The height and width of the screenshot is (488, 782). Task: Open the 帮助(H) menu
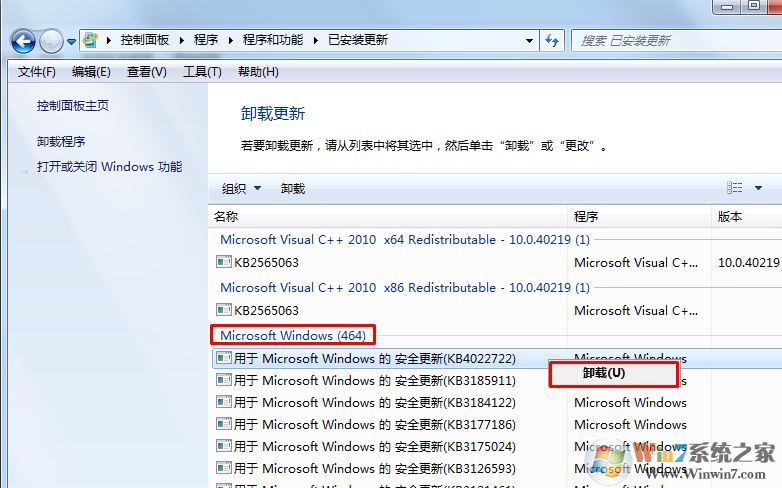click(x=258, y=72)
